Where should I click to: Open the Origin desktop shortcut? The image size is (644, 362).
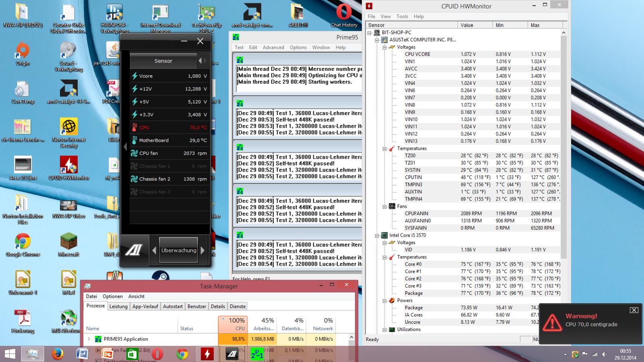(x=23, y=54)
